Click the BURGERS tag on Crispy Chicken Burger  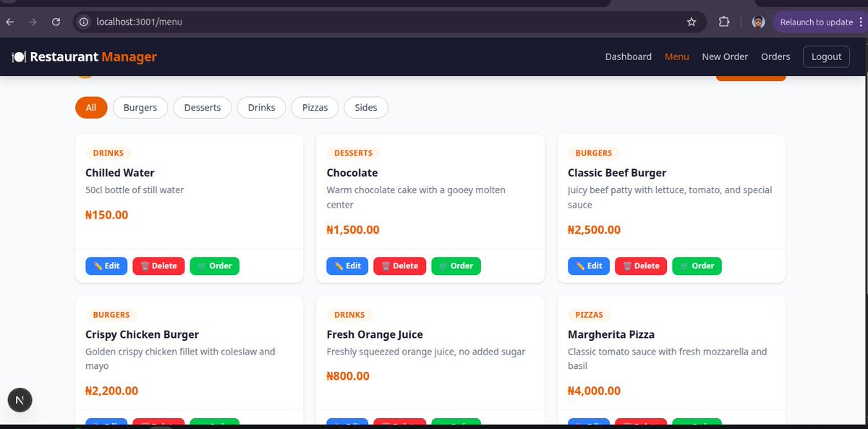tap(111, 315)
